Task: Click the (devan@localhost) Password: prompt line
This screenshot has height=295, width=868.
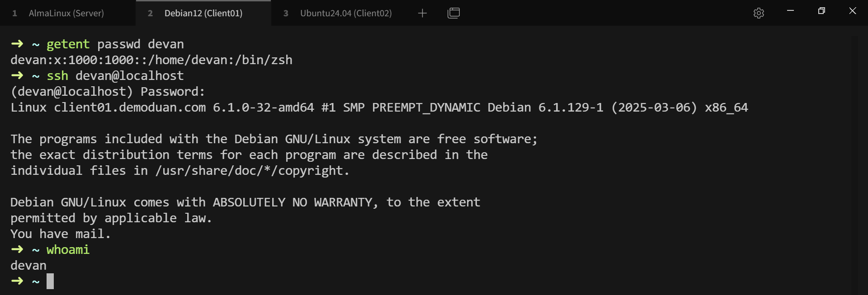Action: pyautogui.click(x=108, y=92)
